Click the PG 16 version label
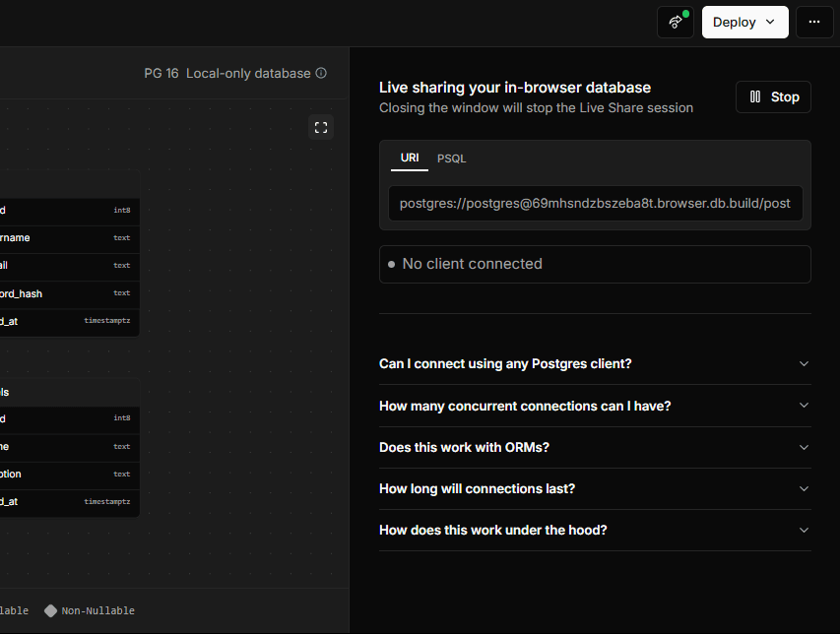Image resolution: width=840 pixels, height=634 pixels. [x=162, y=74]
